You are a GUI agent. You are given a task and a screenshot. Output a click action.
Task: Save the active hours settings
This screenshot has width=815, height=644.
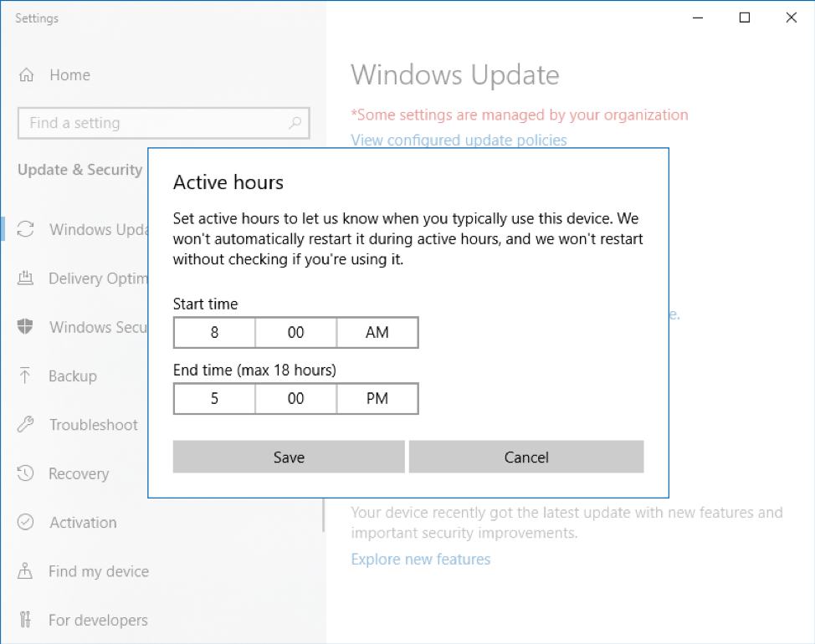tap(289, 457)
